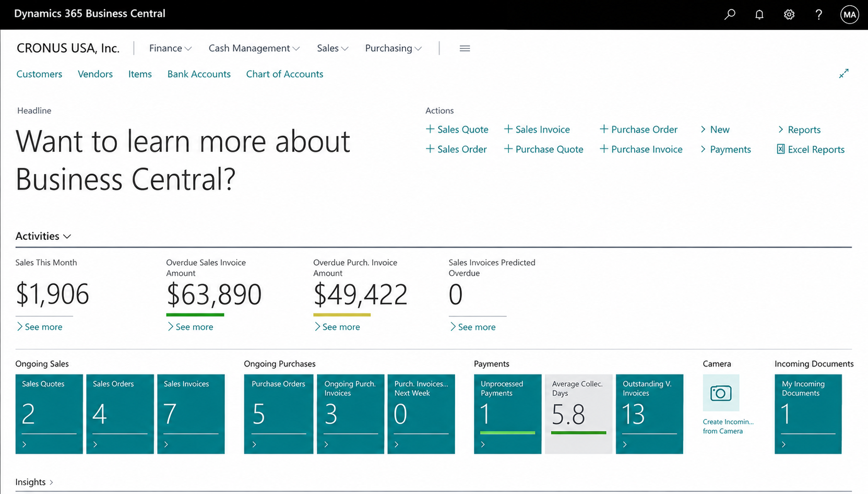Expand the Sales menu
The height and width of the screenshot is (494, 868).
point(332,48)
